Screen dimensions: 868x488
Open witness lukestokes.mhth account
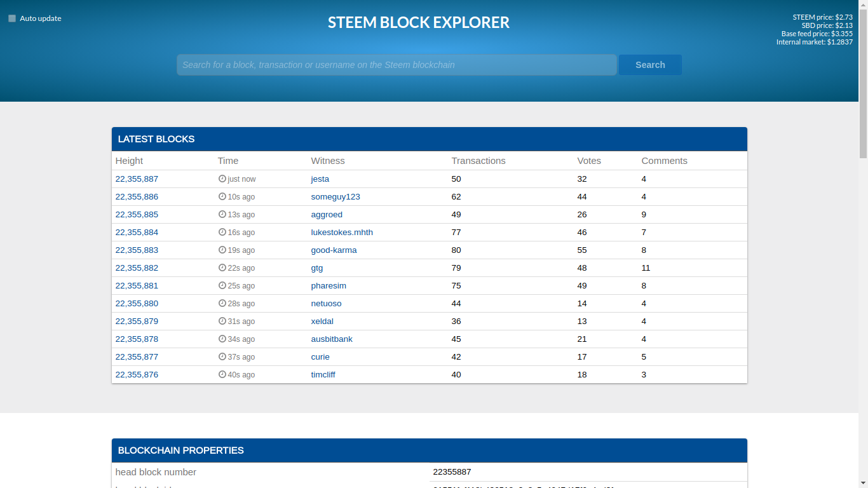341,233
